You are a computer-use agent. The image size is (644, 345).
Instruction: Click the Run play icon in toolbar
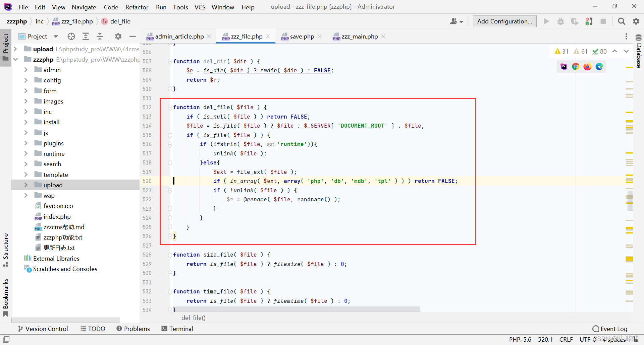click(546, 21)
